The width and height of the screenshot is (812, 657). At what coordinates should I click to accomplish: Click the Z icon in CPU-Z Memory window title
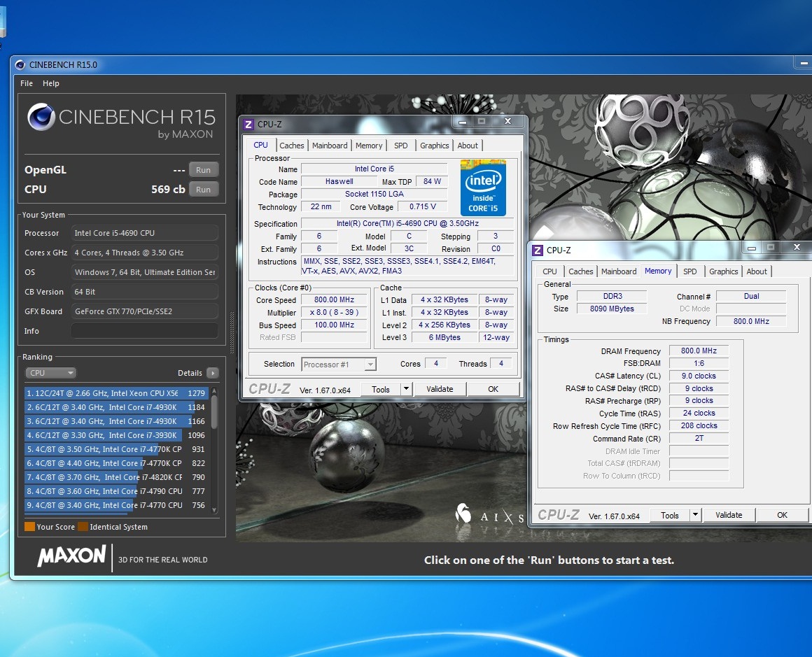point(538,250)
